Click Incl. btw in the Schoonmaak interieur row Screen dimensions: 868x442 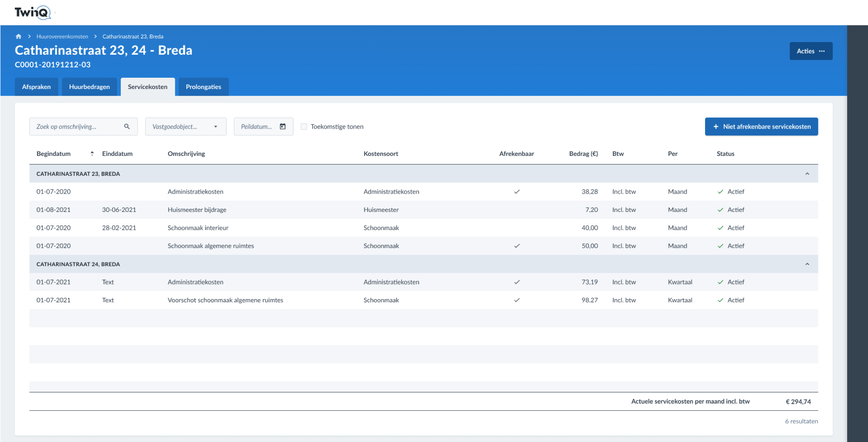pyautogui.click(x=624, y=228)
